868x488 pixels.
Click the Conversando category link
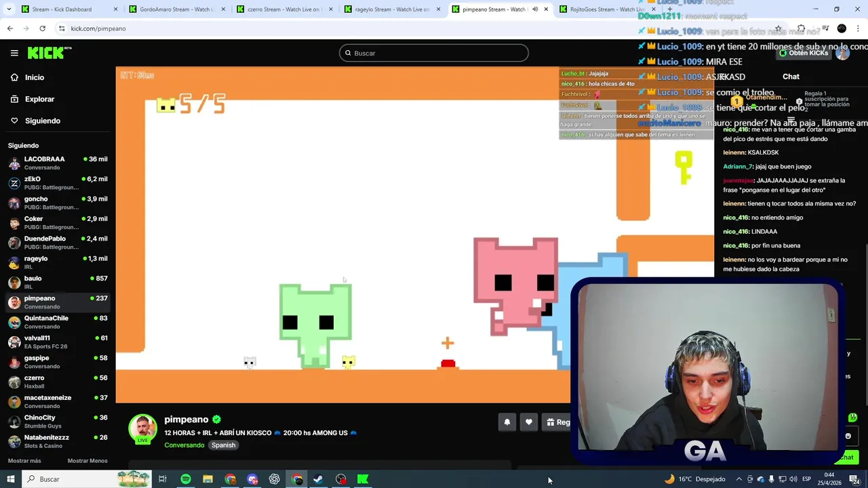coord(184,445)
